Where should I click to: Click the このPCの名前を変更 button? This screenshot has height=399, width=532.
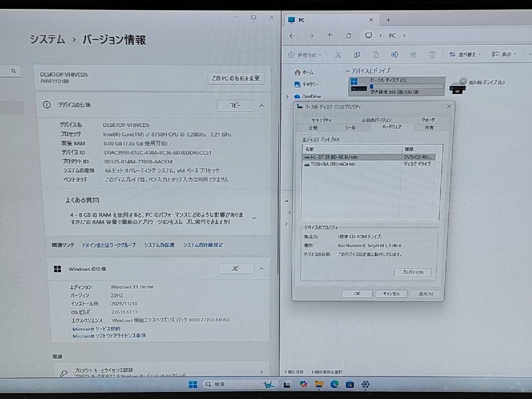[236, 78]
